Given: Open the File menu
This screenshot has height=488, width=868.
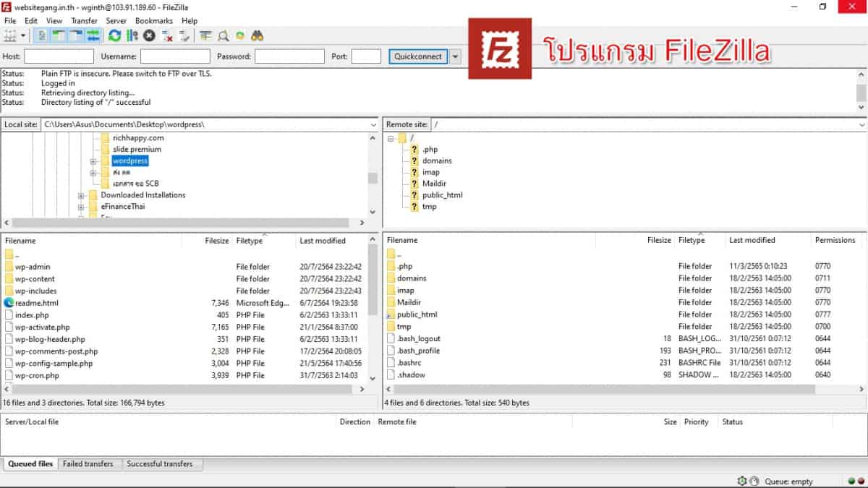Looking at the screenshot, I should 10,21.
